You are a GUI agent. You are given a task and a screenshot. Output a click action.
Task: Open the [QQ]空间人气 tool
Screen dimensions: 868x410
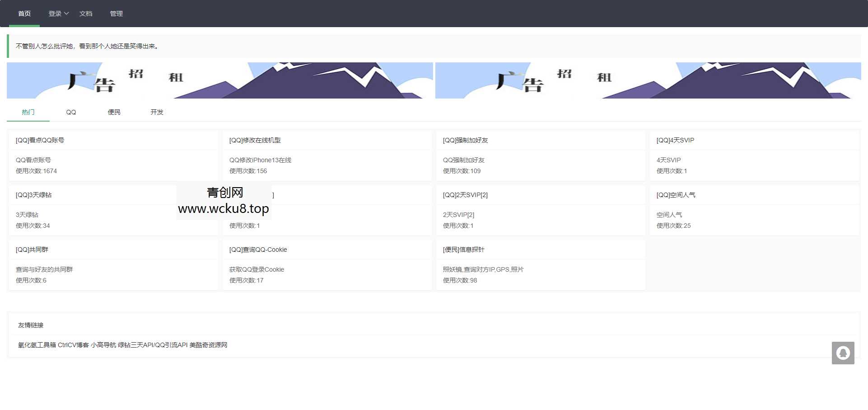[676, 195]
